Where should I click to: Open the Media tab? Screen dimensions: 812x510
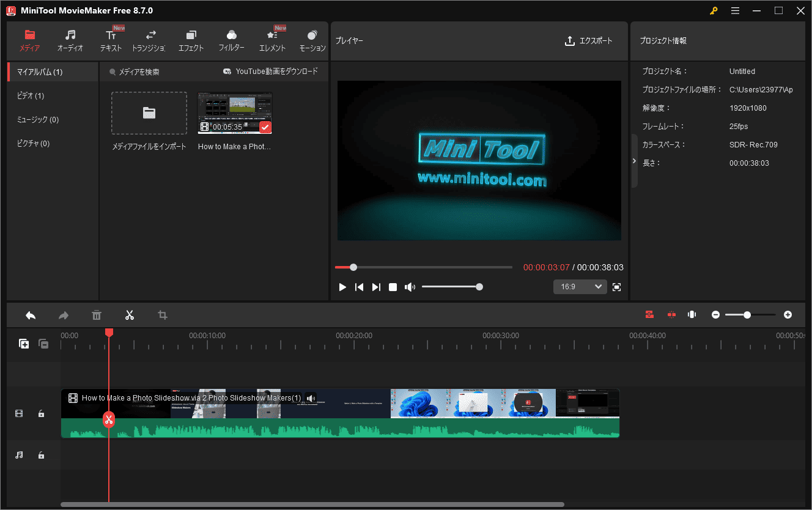[x=29, y=40]
